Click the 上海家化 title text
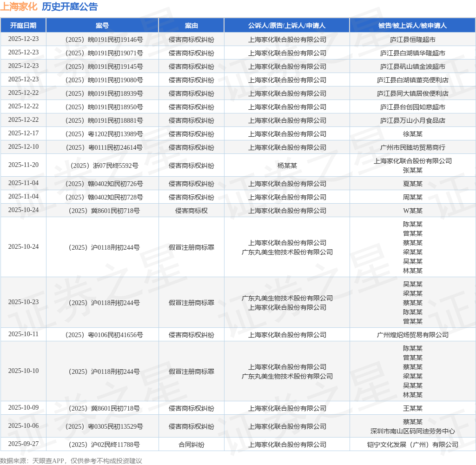This screenshot has width=476, height=465. (19, 7)
